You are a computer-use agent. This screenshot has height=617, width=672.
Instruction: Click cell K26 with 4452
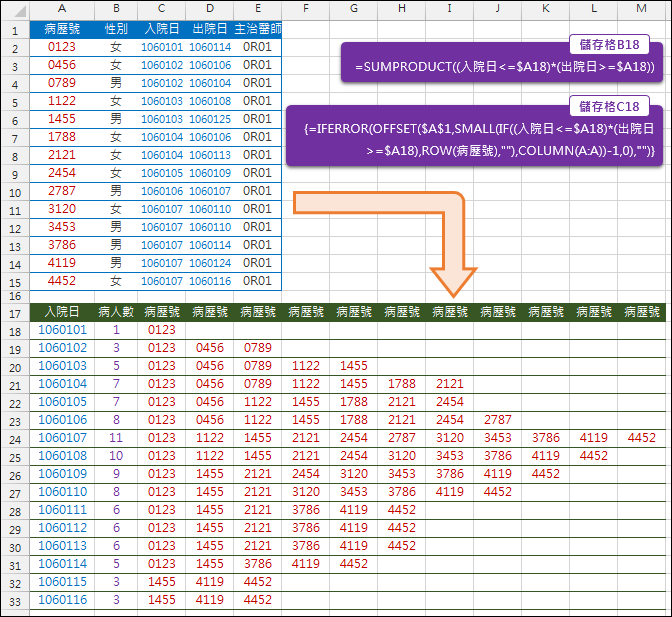coord(546,474)
